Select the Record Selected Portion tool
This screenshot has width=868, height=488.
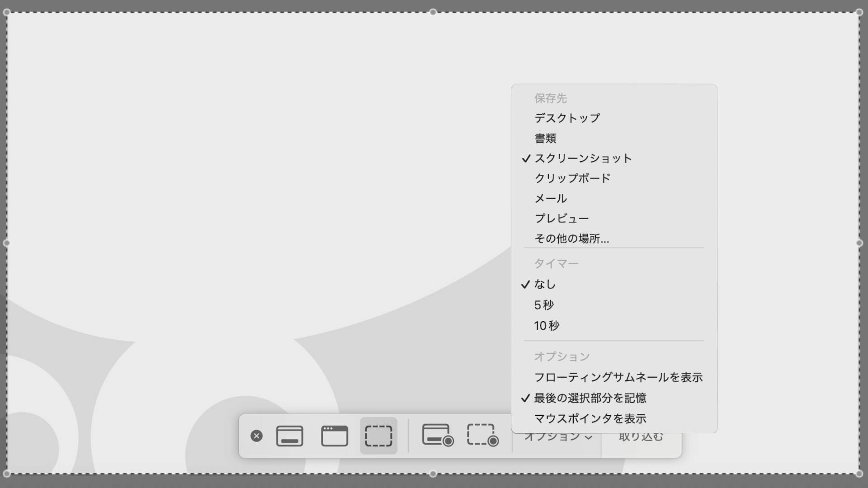(482, 436)
